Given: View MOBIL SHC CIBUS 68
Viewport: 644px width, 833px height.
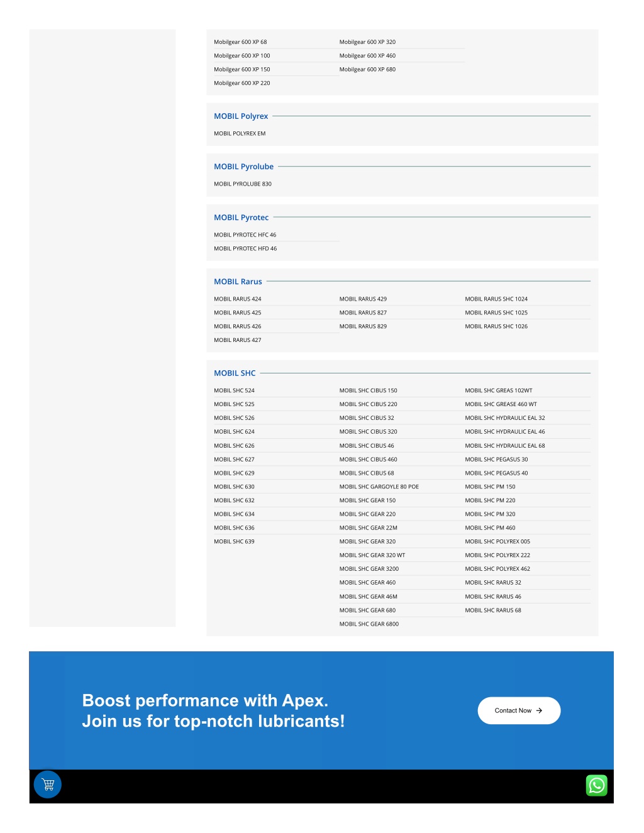Looking at the screenshot, I should tap(367, 473).
